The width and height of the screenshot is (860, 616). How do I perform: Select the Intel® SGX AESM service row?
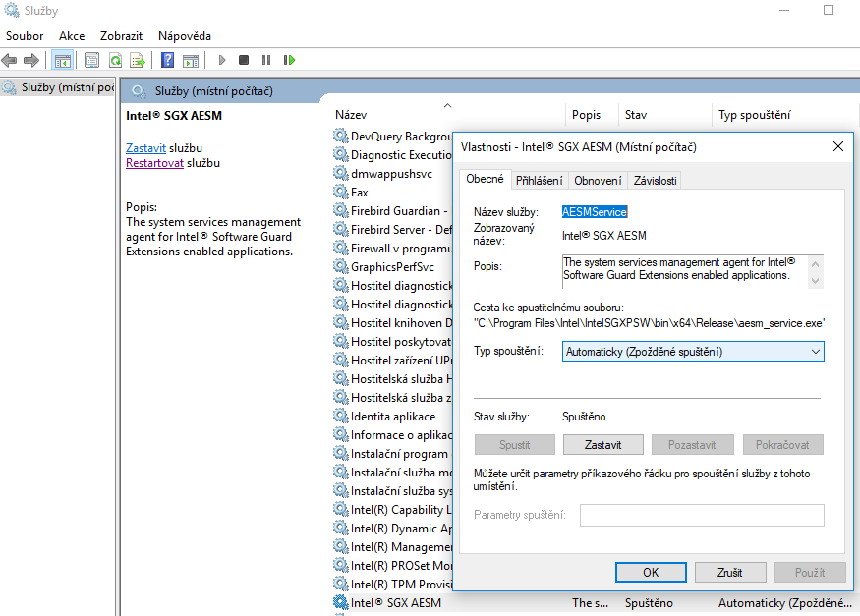595,603
